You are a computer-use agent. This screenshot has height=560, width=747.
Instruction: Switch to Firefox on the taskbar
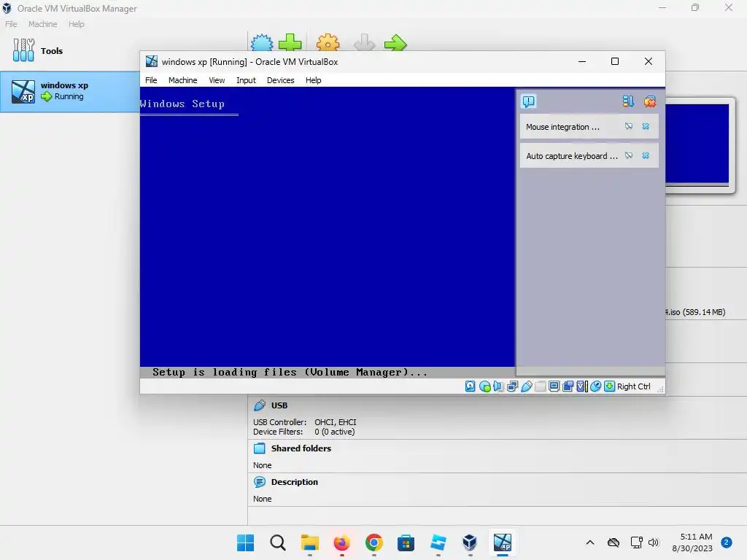click(x=341, y=542)
